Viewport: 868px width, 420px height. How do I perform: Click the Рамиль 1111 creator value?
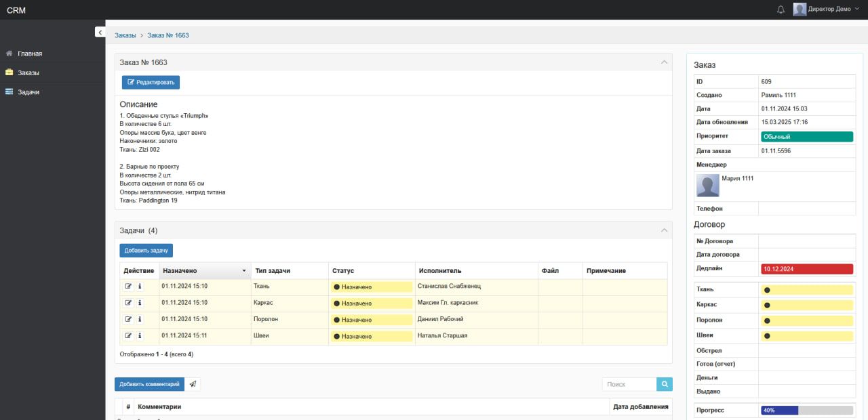coord(778,95)
